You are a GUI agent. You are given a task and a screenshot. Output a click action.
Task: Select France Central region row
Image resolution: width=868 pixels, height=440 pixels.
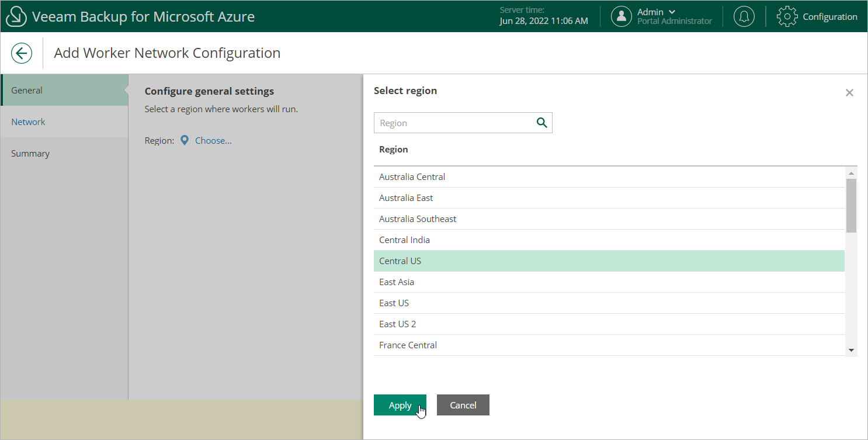point(408,345)
